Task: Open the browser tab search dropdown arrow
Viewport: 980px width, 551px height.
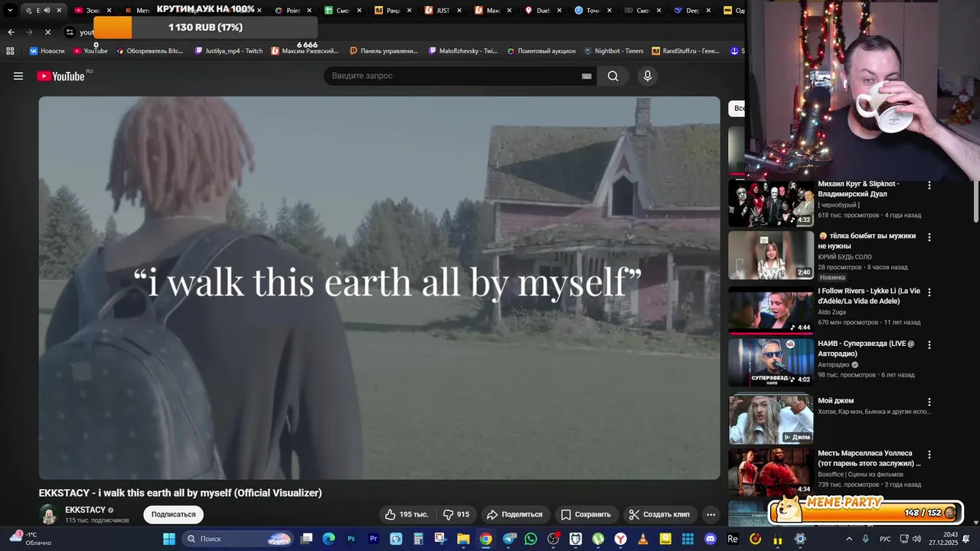Action: pyautogui.click(x=10, y=10)
